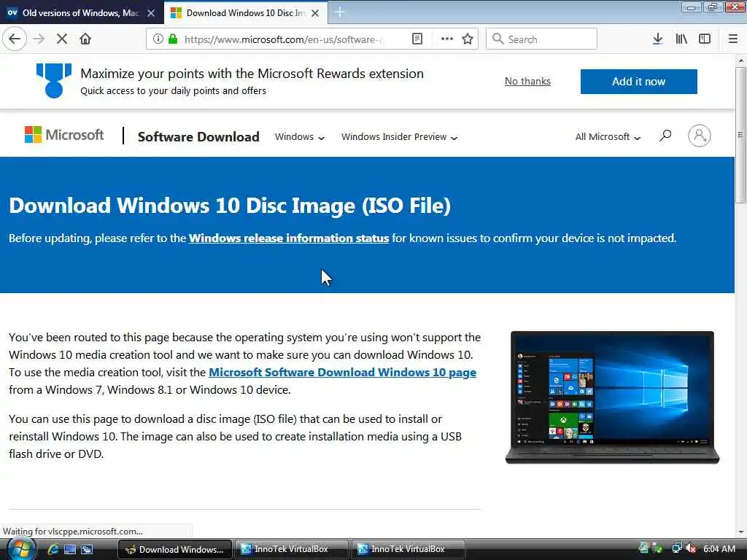Screen dimensions: 747x560
Task: Click Switch between windows quick launch icon
Action: tap(87, 550)
